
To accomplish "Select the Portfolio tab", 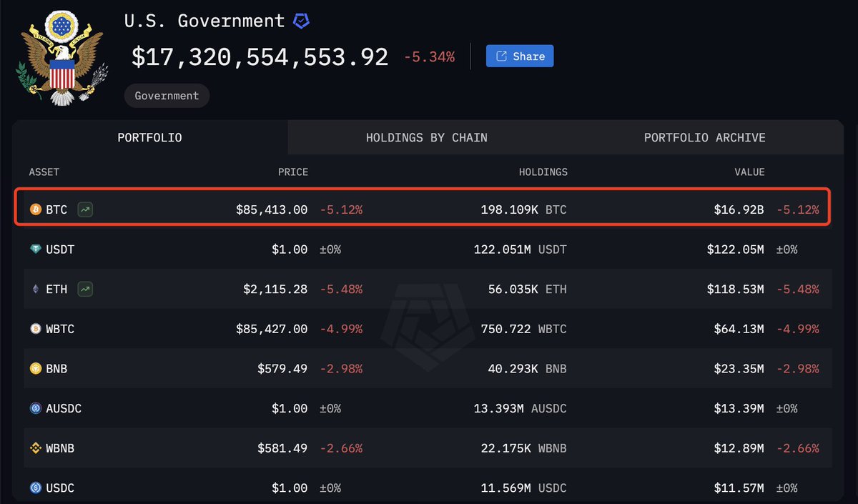I will pyautogui.click(x=149, y=137).
